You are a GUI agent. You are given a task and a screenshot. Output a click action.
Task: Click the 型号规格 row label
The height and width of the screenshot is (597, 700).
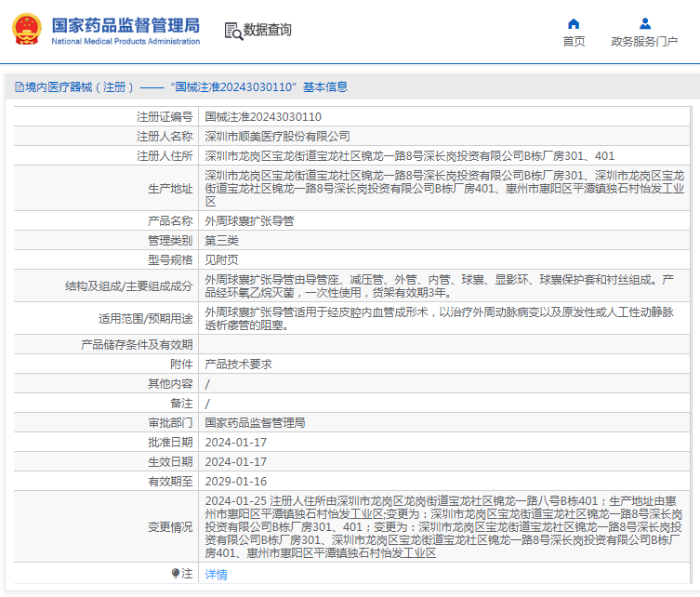pos(170,259)
